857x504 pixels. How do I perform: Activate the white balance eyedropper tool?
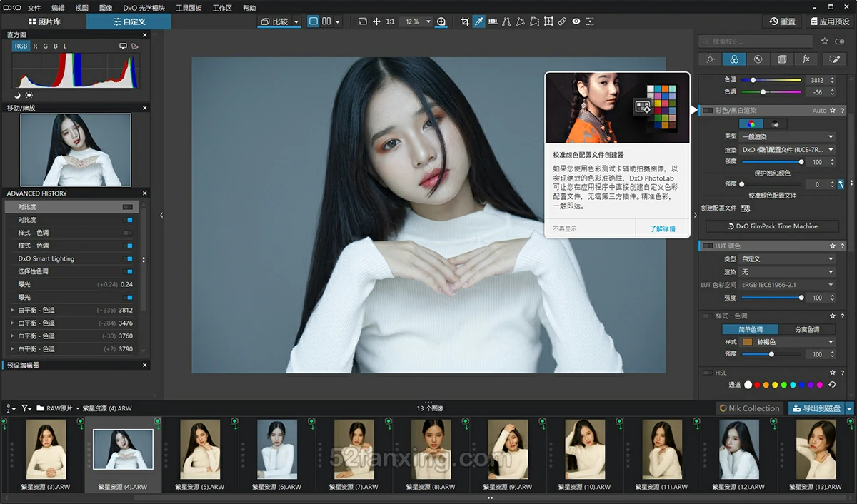pyautogui.click(x=478, y=21)
